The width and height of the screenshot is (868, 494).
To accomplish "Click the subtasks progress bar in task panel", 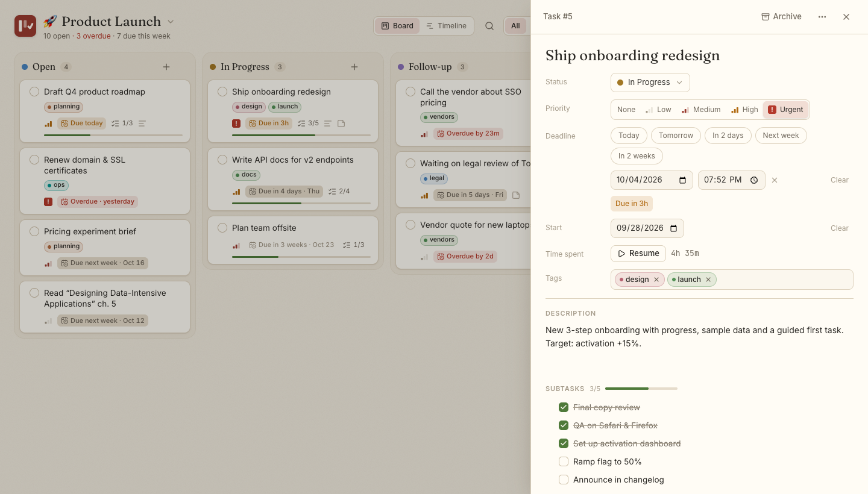I will [641, 389].
